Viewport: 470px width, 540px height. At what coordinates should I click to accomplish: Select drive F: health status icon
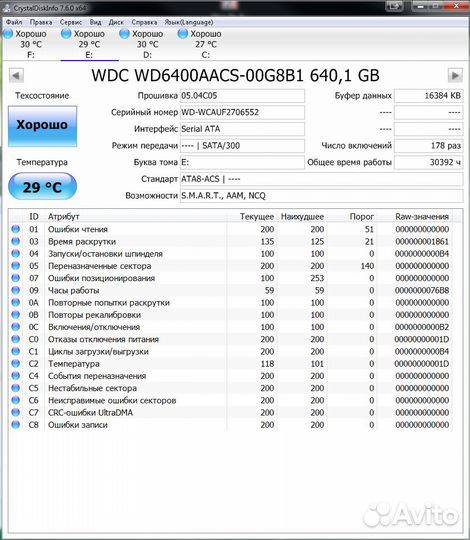tap(8, 34)
